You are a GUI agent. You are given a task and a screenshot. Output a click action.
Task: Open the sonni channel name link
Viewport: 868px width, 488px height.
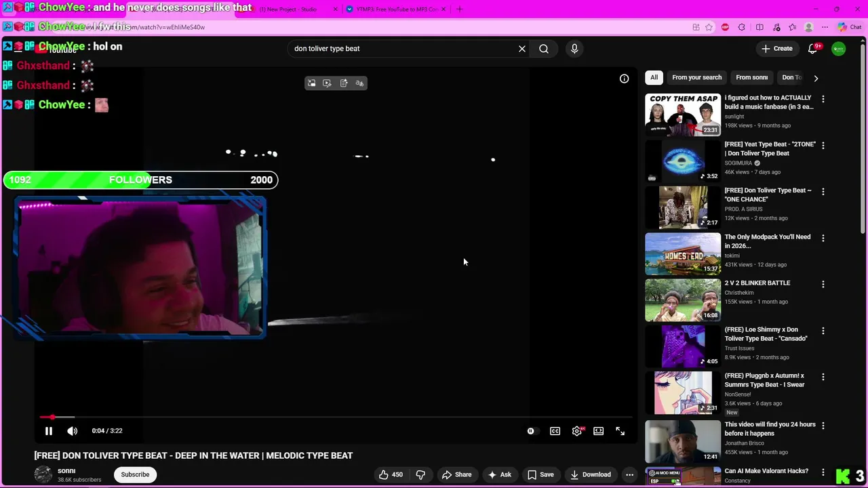pos(66,470)
